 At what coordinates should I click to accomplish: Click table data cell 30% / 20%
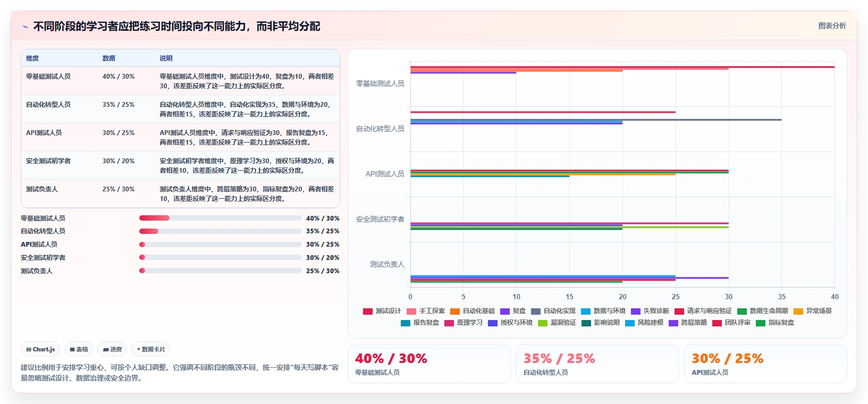119,161
